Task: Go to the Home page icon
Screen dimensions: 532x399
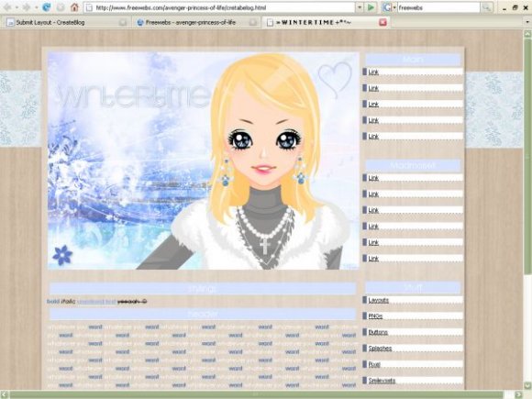Action: pos(74,7)
